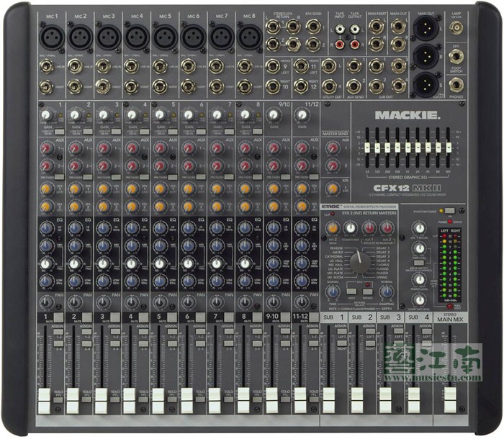This screenshot has height=439, width=504.
Task: Click the channel 3 Pan knob
Action: tap(103, 301)
